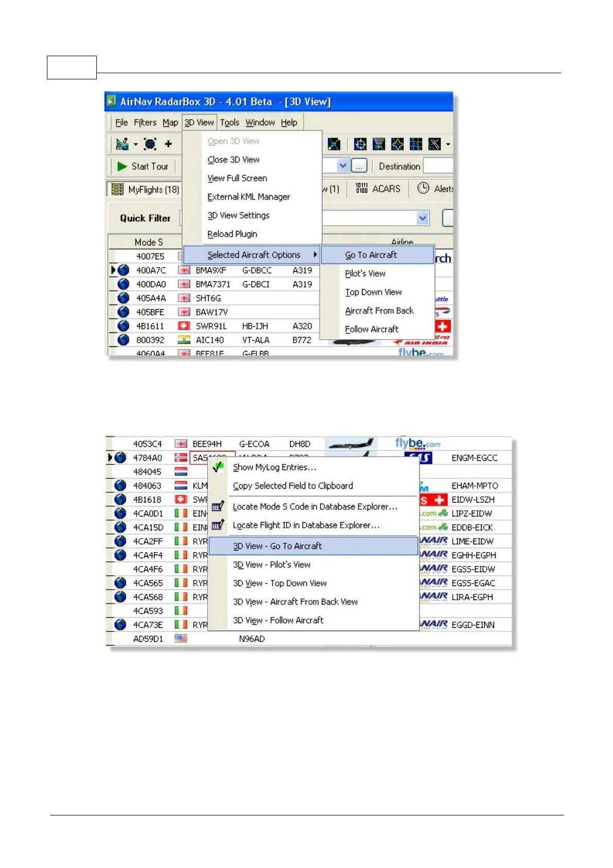Click the Destination input field
Screen dimensions: 613x868
coord(438,166)
